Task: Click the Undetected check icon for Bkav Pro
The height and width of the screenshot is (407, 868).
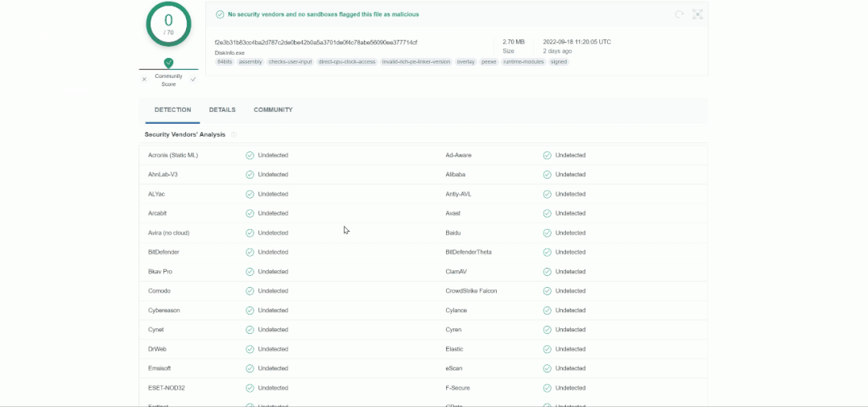Action: pyautogui.click(x=250, y=272)
